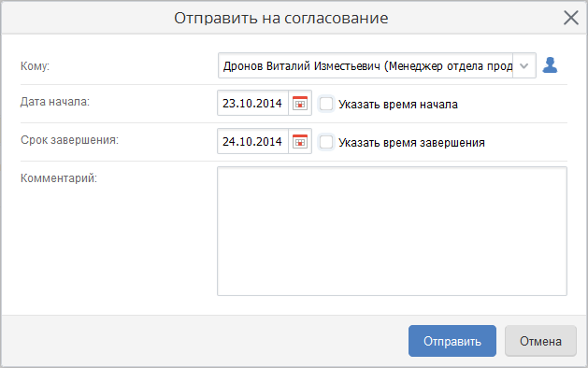Viewport: 588px width, 368px height.
Task: Focus the due date field 24.10.2014
Action: click(252, 141)
